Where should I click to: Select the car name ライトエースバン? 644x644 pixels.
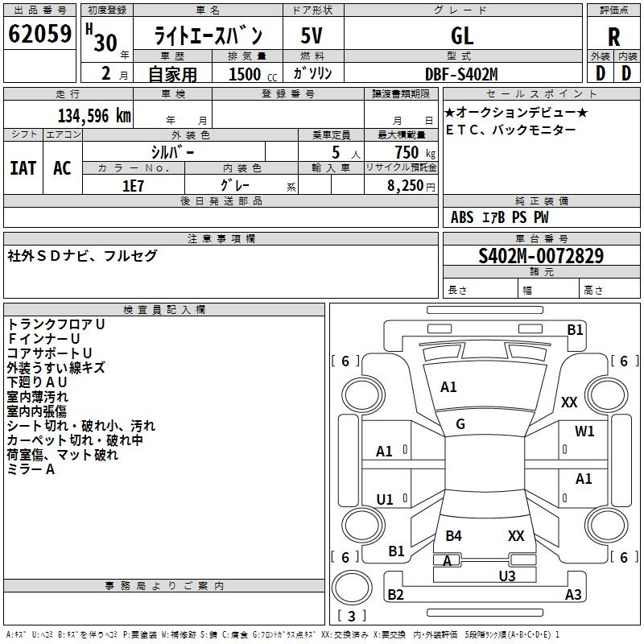208,35
